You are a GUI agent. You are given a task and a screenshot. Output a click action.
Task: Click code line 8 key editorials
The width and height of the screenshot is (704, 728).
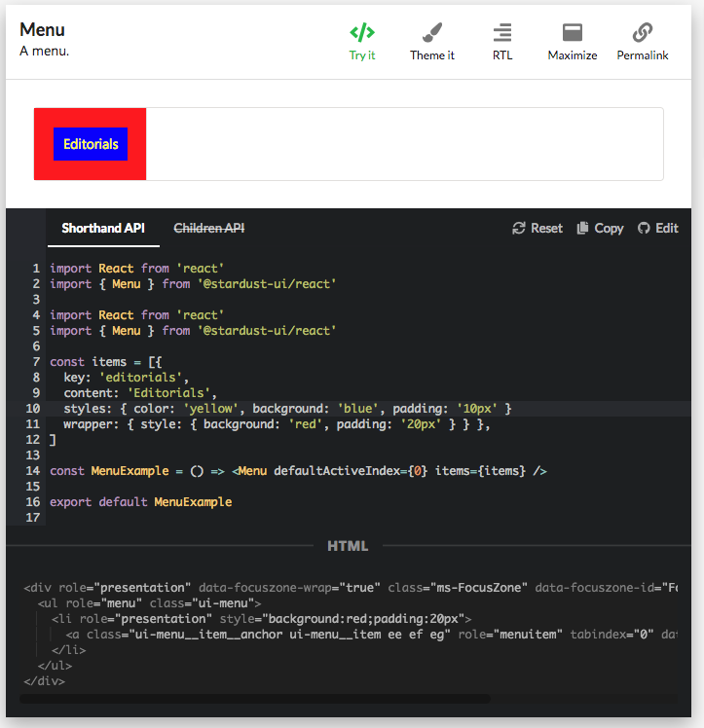tap(127, 378)
